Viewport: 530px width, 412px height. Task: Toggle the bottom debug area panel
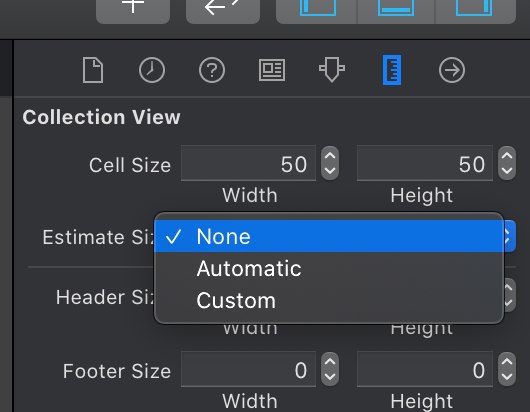tap(396, 8)
